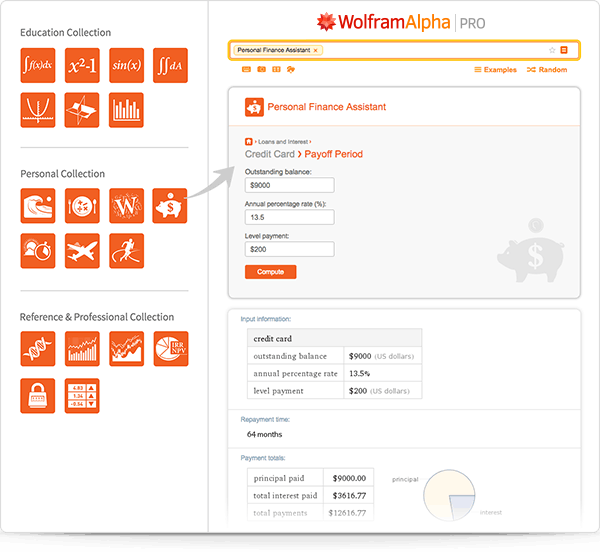600x552 pixels.
Task: Select the airplane travel icon
Action: pos(82,250)
